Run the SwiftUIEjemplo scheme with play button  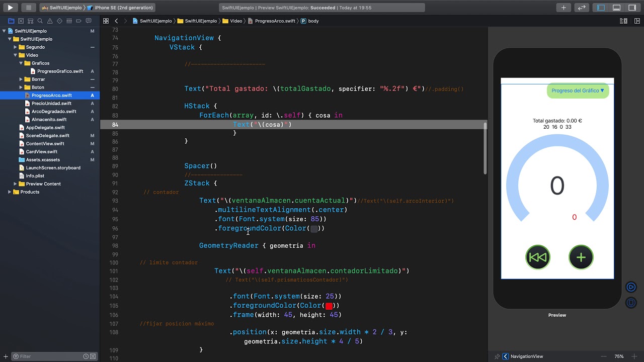point(10,8)
